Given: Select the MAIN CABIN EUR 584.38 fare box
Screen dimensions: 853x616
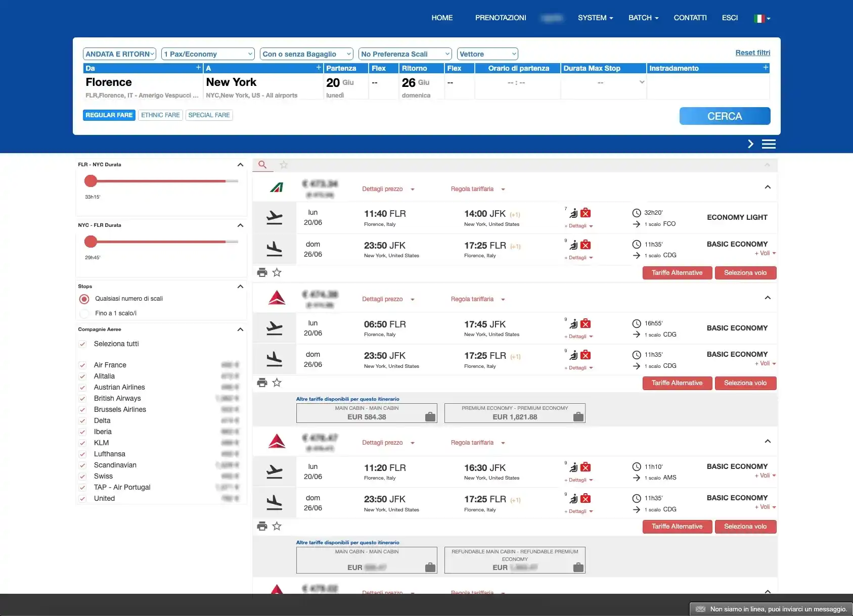Looking at the screenshot, I should coord(366,413).
